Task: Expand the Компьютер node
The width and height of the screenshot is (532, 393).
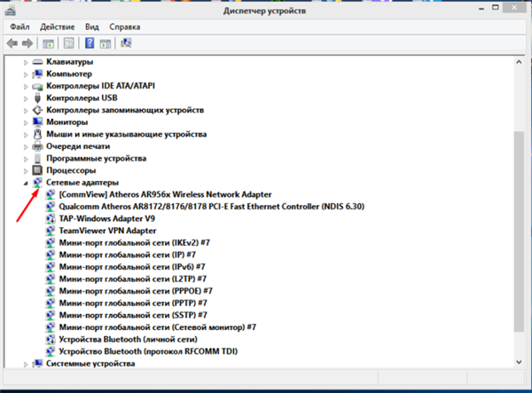Action: click(26, 75)
